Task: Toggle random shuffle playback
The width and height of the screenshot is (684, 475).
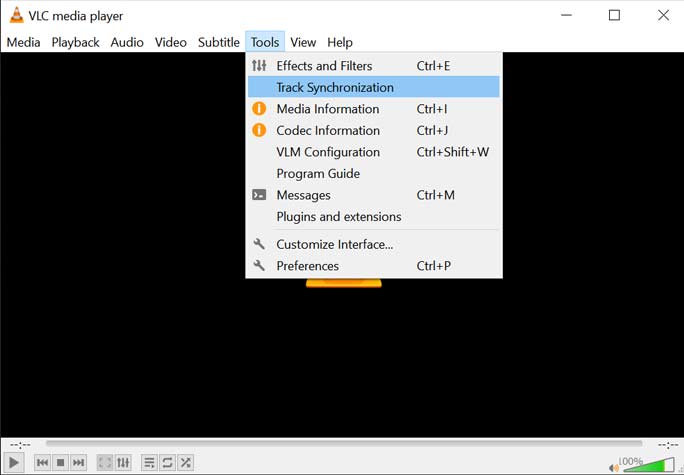Action: pyautogui.click(x=185, y=462)
